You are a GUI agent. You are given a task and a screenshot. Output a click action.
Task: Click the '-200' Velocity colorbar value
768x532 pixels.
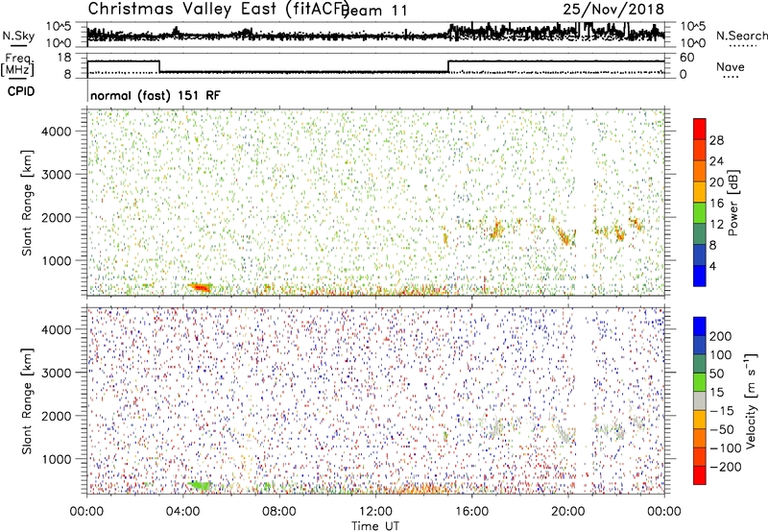tap(726, 467)
